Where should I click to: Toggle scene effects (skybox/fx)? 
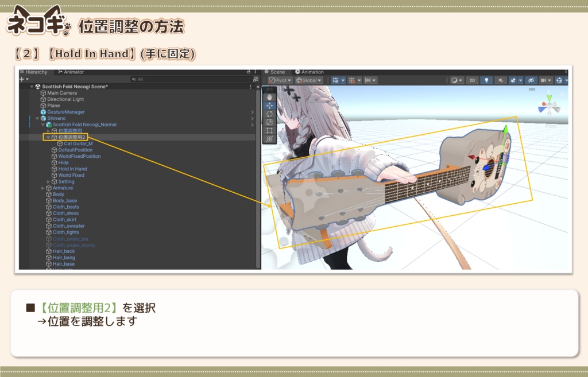(513, 80)
